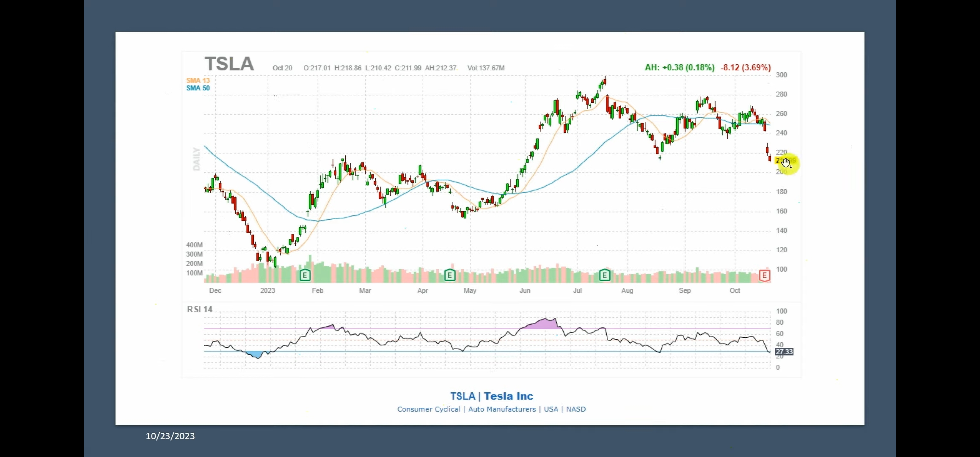
Task: Open the NASD exchange link
Action: tap(576, 409)
